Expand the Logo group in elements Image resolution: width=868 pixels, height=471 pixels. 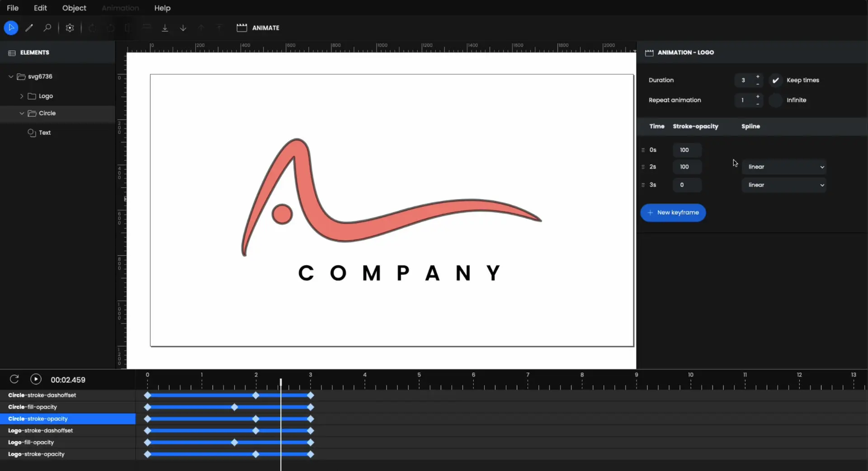21,96
